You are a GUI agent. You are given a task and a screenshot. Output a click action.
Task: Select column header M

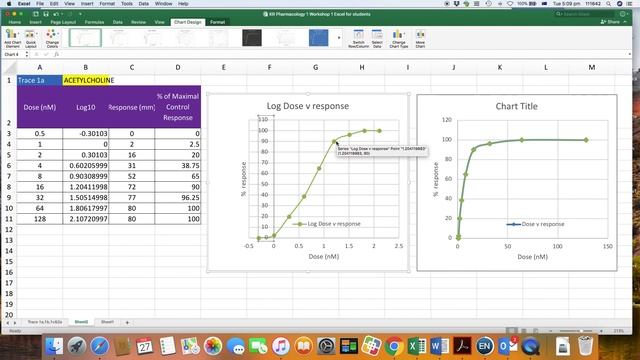click(591, 67)
